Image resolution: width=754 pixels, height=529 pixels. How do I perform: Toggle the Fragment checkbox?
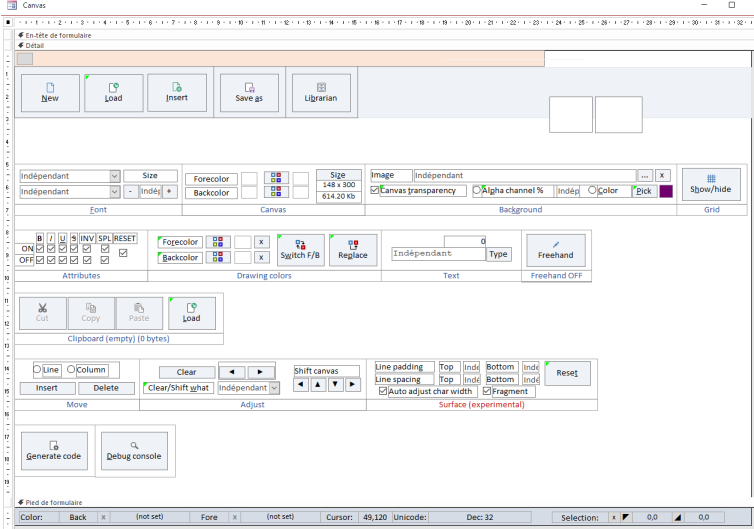(487, 391)
